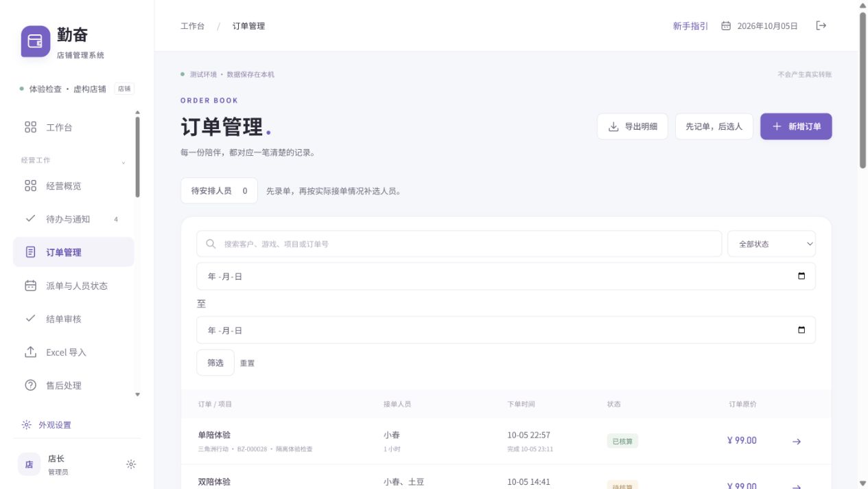The image size is (868, 489).
Task: Open 外观设置 link in sidebar
Action: tap(55, 425)
